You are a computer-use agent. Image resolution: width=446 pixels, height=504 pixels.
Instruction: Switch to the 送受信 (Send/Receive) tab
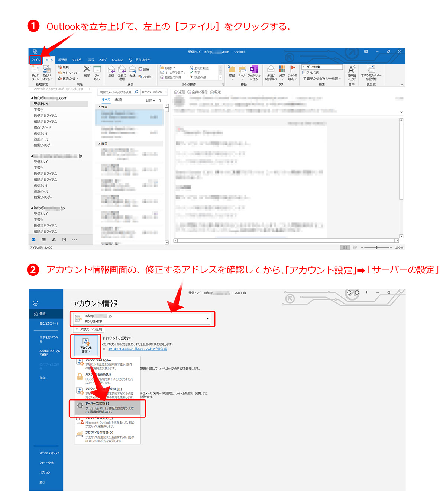(62, 60)
